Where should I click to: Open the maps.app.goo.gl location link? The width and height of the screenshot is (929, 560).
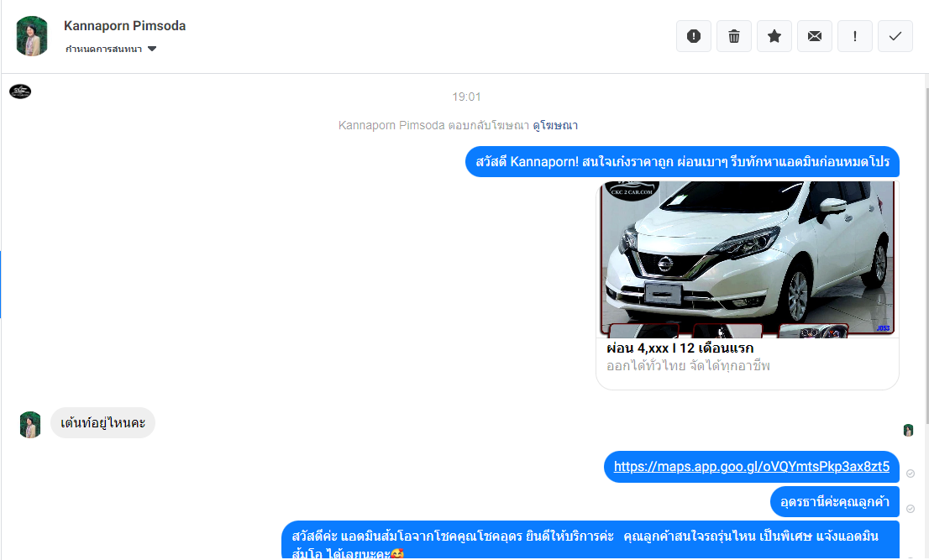coord(751,467)
